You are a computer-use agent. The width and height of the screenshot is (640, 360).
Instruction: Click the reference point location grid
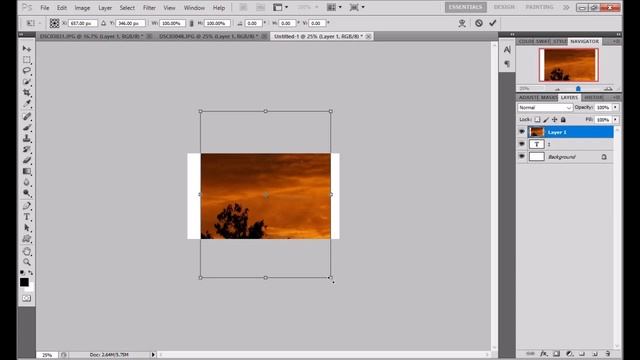54,23
